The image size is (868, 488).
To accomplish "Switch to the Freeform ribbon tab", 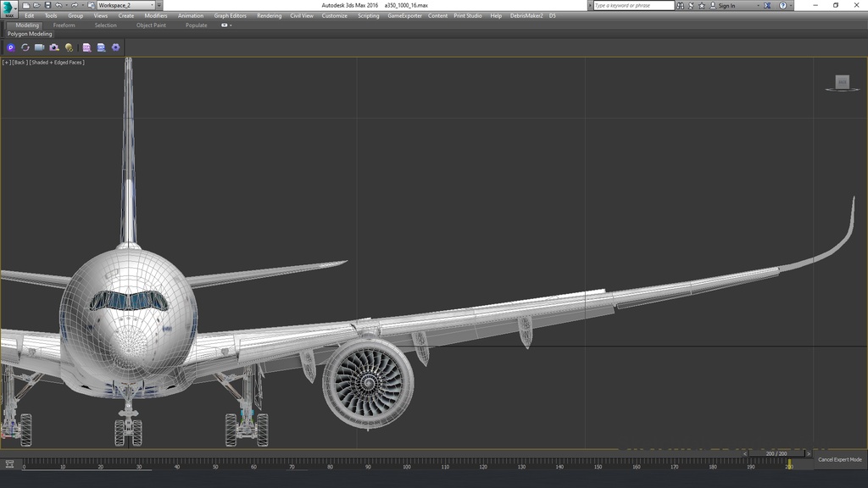I will pos(64,25).
